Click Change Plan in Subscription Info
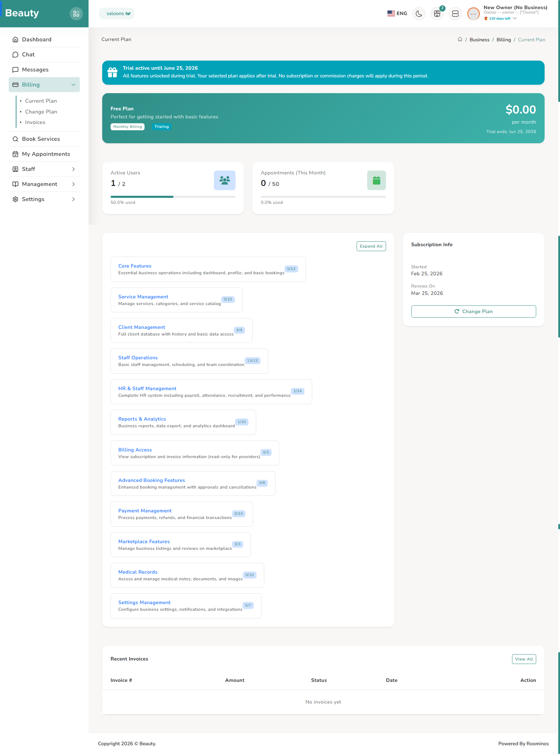560x754 pixels. coord(473,311)
